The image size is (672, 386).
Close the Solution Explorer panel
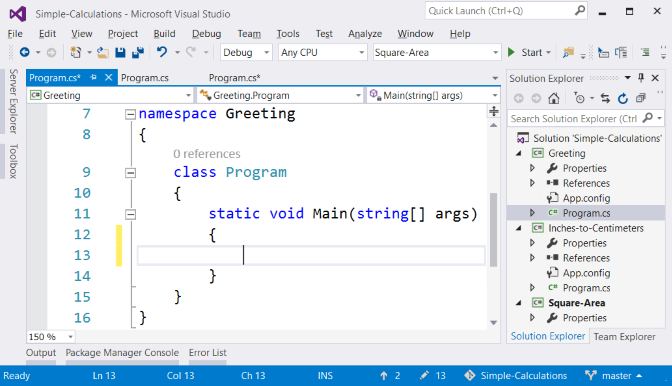click(655, 78)
